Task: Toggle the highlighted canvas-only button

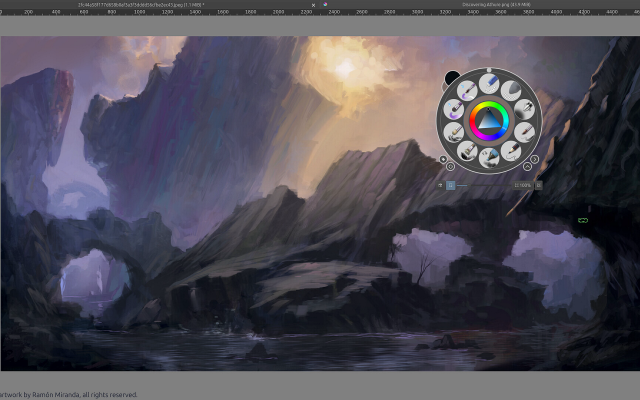Action: [450, 185]
